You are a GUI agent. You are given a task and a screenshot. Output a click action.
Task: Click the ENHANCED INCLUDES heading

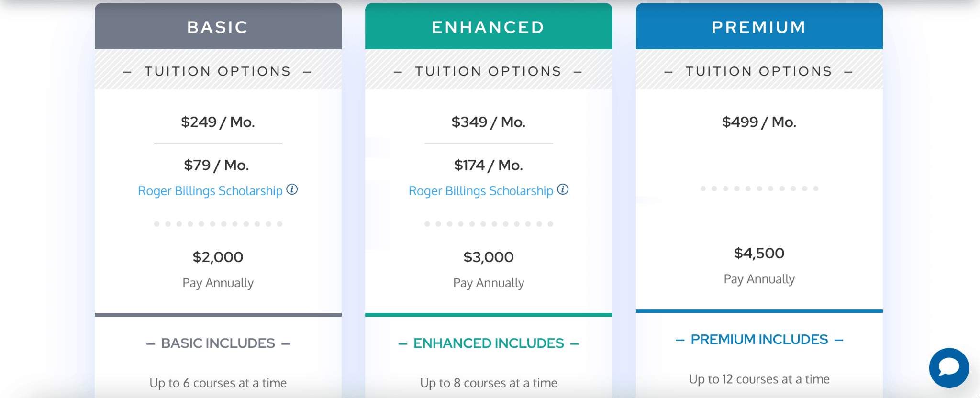point(488,343)
